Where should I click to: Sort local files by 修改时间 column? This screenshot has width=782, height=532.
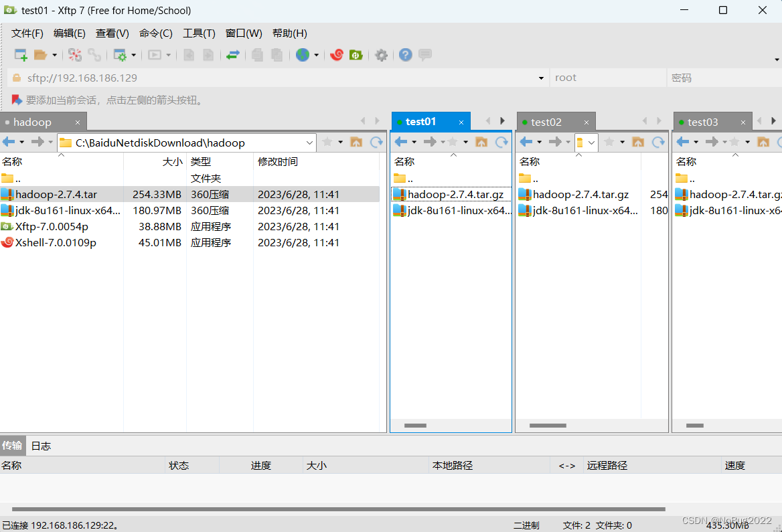point(316,161)
